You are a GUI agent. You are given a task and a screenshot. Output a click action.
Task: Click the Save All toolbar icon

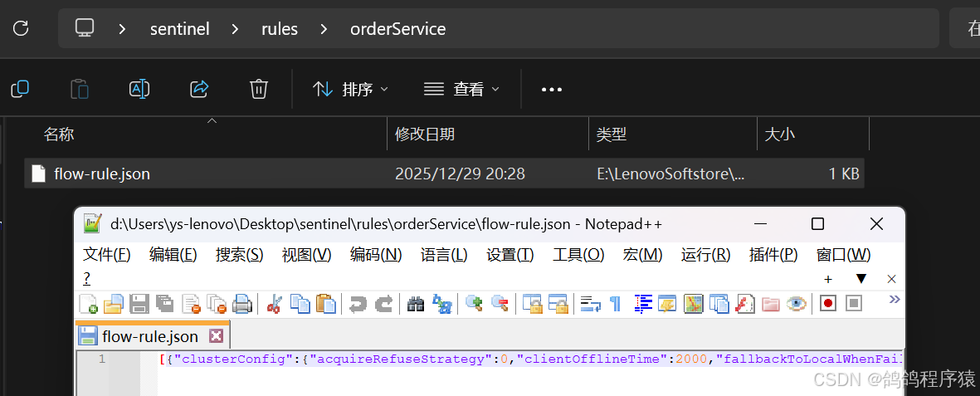(164, 304)
